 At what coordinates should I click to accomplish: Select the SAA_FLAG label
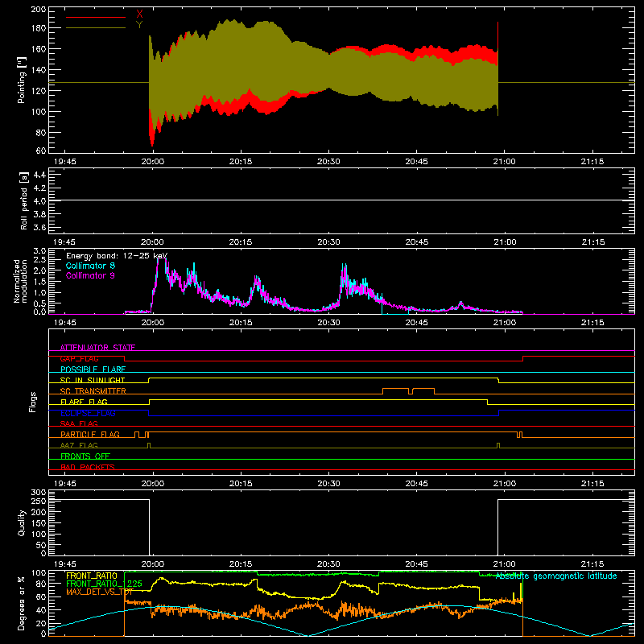[x=79, y=423]
